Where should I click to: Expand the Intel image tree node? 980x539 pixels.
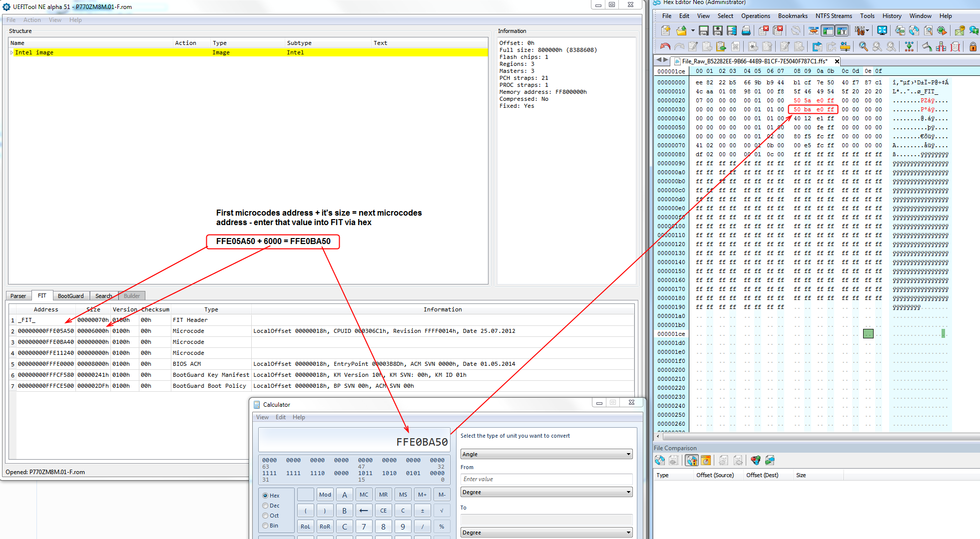11,52
